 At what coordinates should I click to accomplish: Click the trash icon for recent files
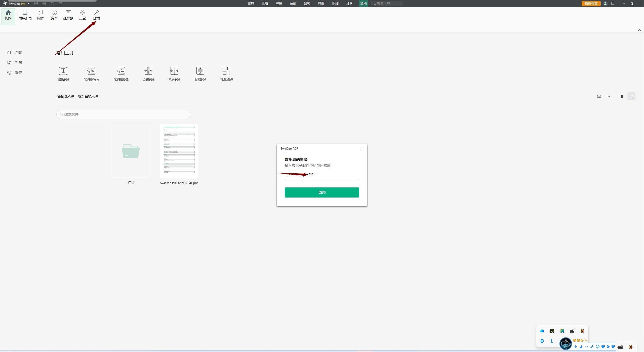[609, 96]
